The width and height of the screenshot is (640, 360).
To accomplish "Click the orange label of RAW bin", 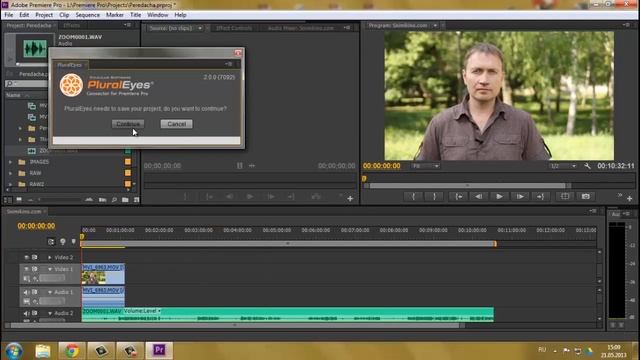I will (x=128, y=173).
